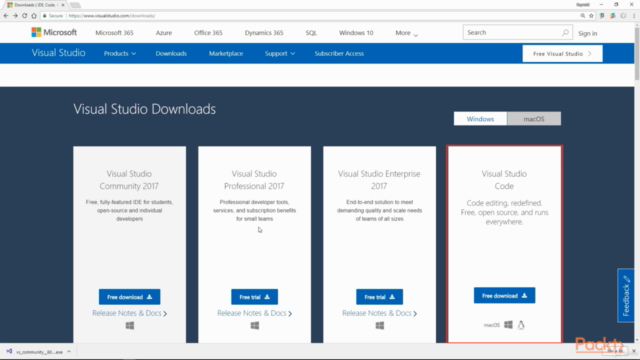Open Enterprise Release Notes & Docs link

click(x=379, y=313)
